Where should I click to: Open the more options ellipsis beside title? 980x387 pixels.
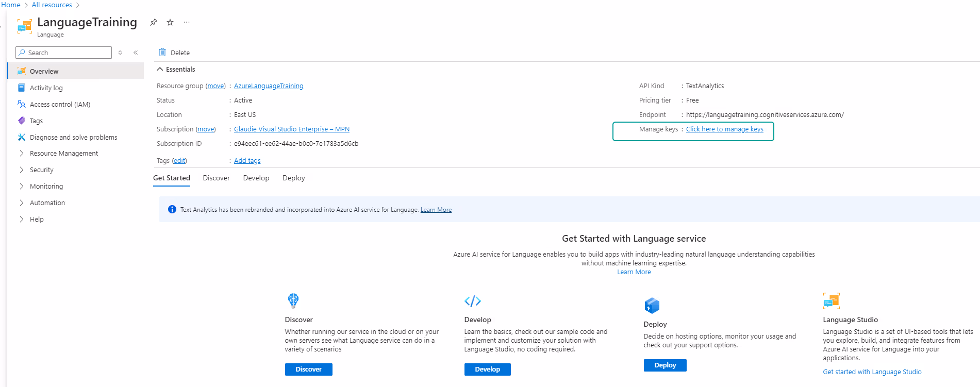187,22
